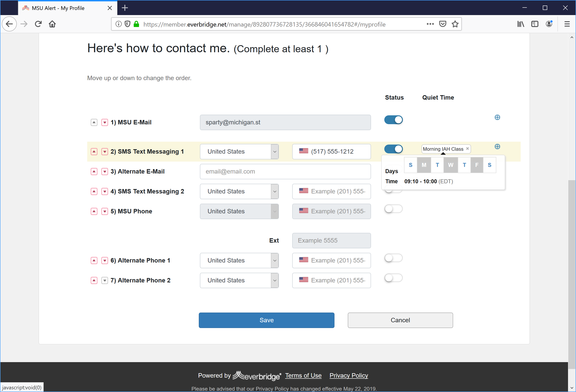This screenshot has height=392, width=576.
Task: Move MSU Phone down arrow
Action: click(x=104, y=211)
